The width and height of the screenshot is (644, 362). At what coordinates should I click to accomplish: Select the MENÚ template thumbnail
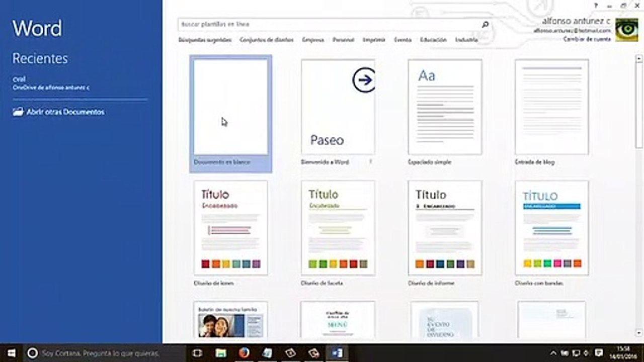(338, 319)
